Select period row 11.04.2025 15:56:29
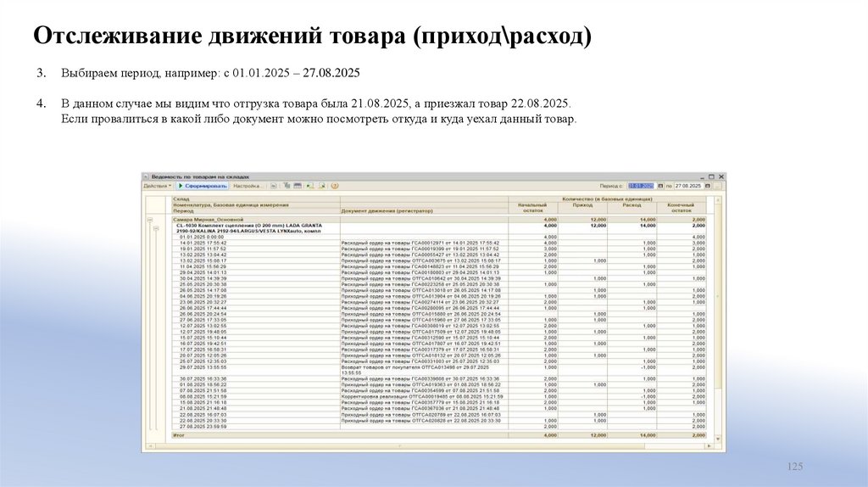This screenshot has width=868, height=487. click(x=440, y=266)
